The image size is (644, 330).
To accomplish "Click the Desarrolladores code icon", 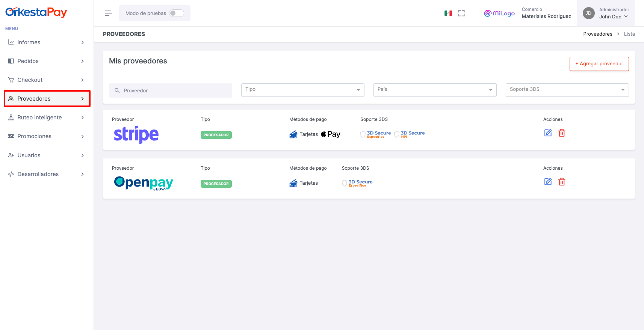I will [11, 174].
